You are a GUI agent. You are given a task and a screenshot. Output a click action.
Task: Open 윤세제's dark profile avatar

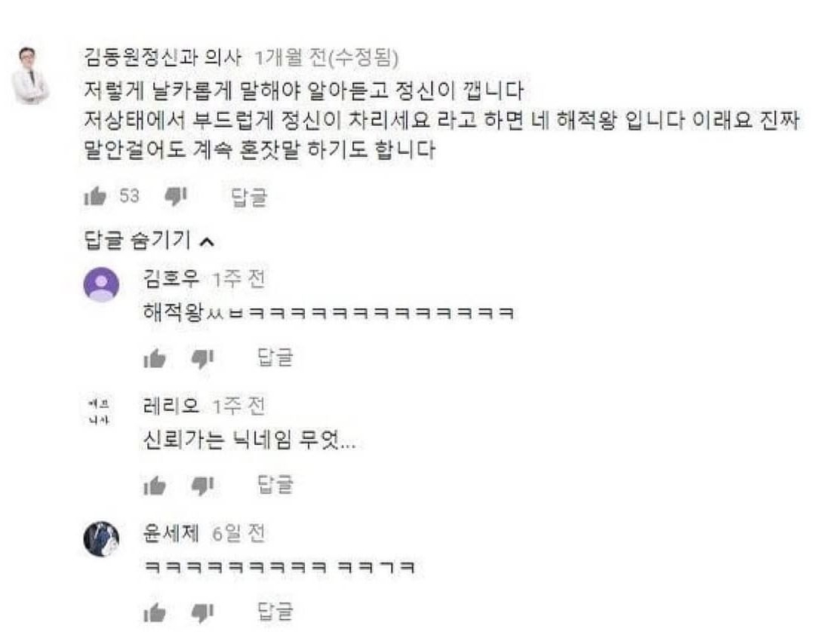(x=101, y=539)
